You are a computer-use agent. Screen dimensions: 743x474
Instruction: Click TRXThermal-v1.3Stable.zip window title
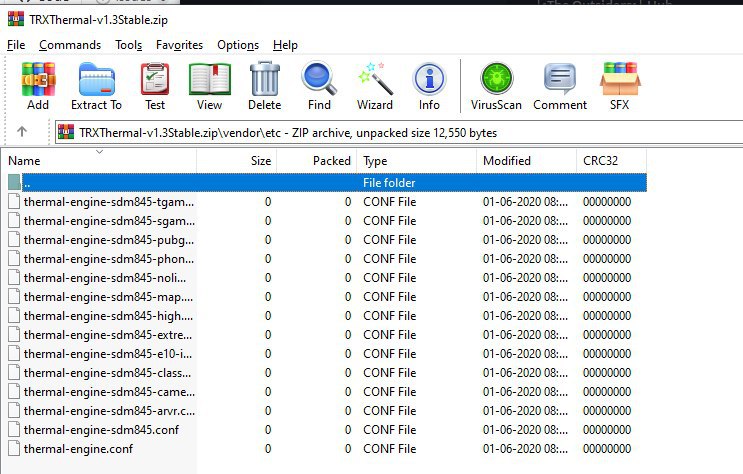[x=99, y=19]
